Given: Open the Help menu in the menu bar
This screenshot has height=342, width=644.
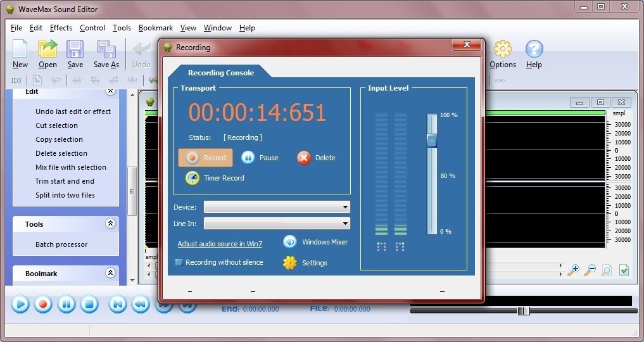Looking at the screenshot, I should [247, 28].
